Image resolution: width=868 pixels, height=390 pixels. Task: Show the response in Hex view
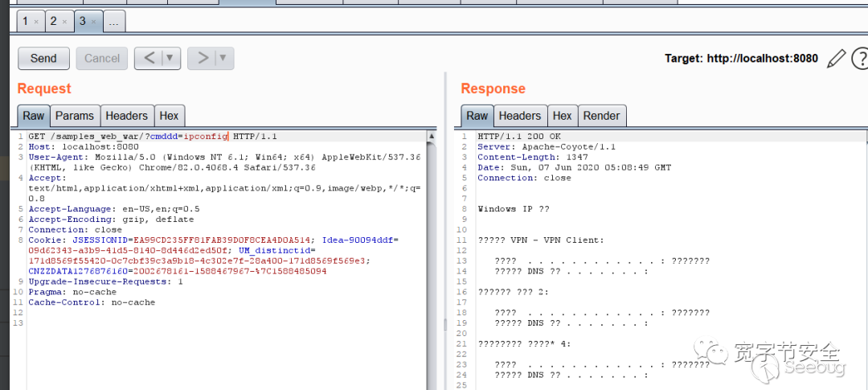pyautogui.click(x=563, y=116)
